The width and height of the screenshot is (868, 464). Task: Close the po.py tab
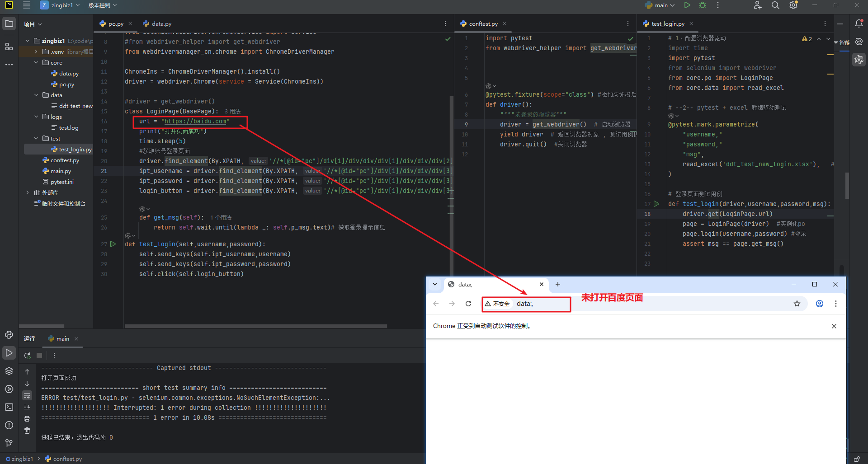pyautogui.click(x=130, y=23)
